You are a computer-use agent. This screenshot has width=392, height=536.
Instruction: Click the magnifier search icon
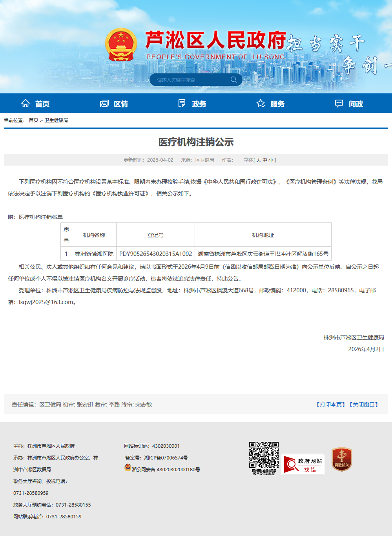(234, 80)
